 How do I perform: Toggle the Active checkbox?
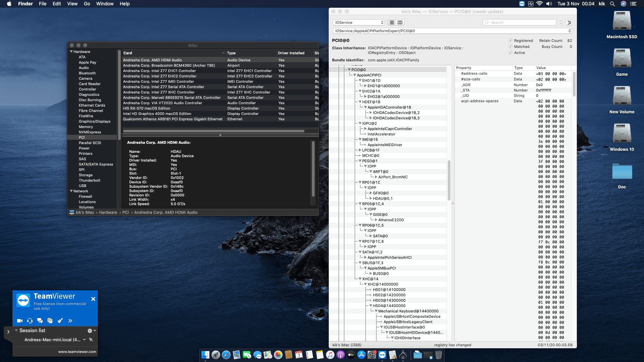pyautogui.click(x=511, y=53)
